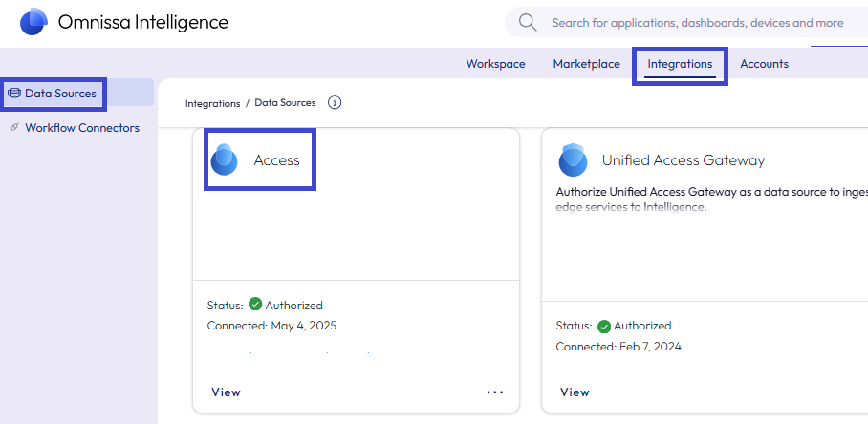Click the Unified Access Gateway card title
Screen dimensions: 868x424
click(684, 160)
